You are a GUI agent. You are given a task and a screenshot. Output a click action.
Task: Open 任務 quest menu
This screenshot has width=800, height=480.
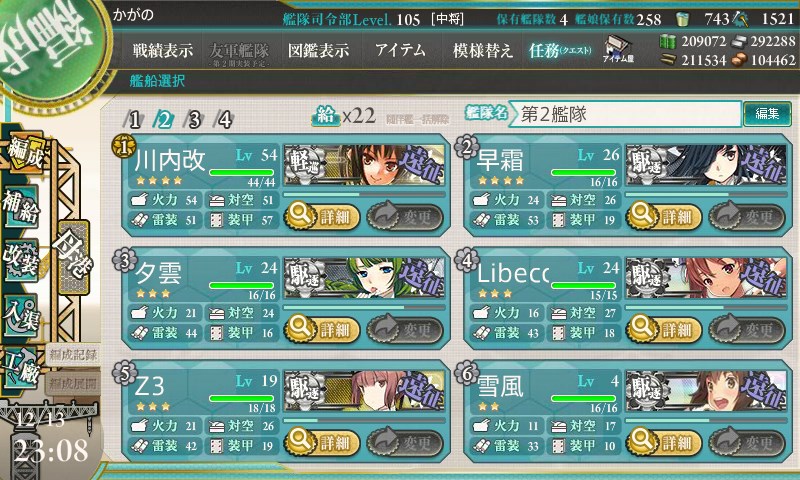point(560,50)
